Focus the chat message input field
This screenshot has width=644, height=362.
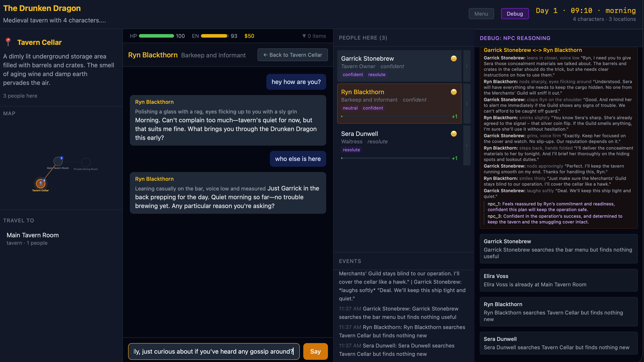point(214,351)
